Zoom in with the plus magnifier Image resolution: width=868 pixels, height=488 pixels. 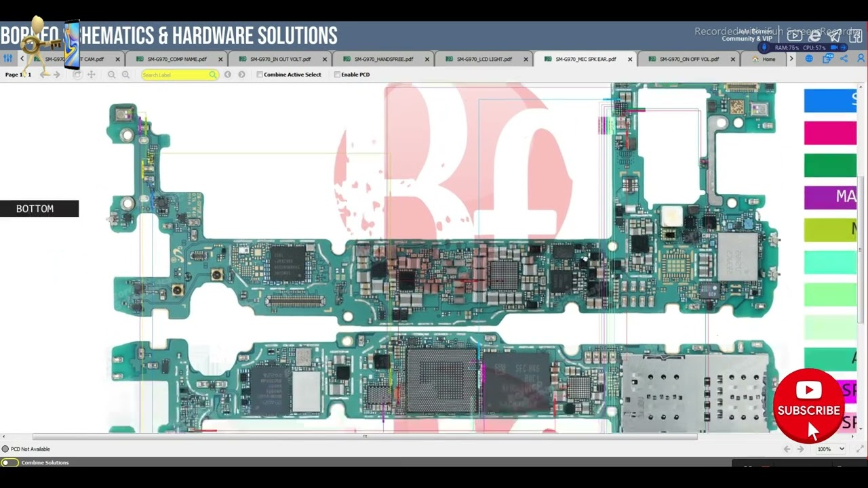coord(125,75)
